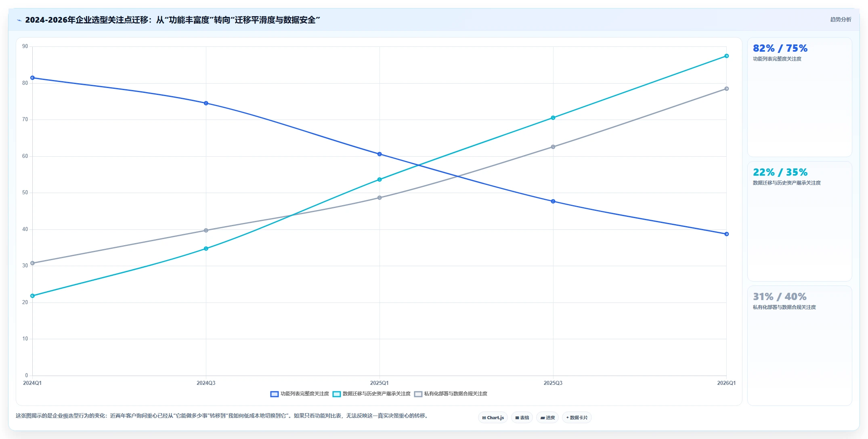Select the cyan data point at 2026Q1

click(726, 56)
